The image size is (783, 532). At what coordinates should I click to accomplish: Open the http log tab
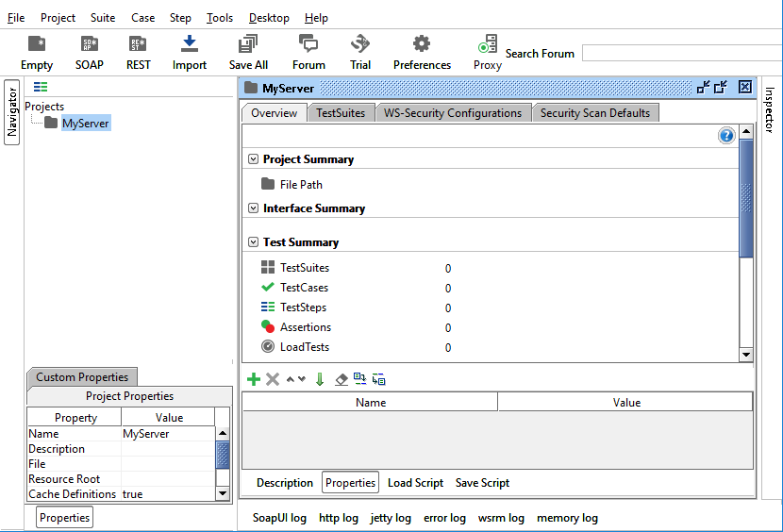[x=339, y=518]
